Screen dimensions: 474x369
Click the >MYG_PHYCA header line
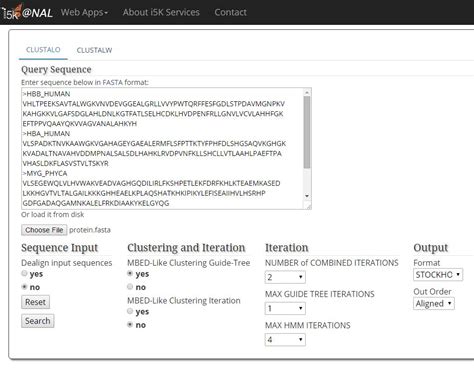[45, 173]
